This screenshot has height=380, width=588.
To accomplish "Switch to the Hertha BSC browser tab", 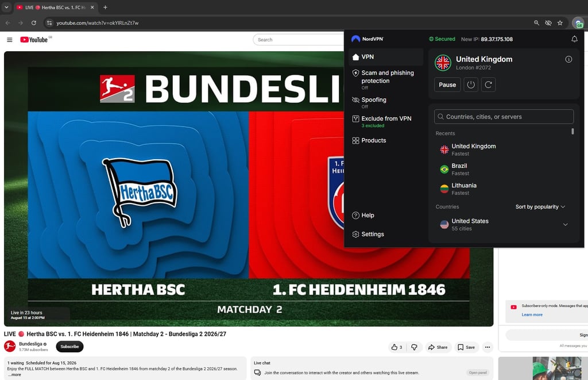I will click(x=56, y=7).
